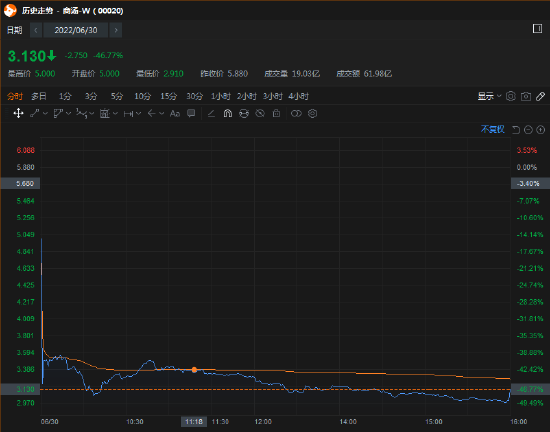Click 成交量 19.03亿 volume value
550x432 pixels.
(292, 74)
